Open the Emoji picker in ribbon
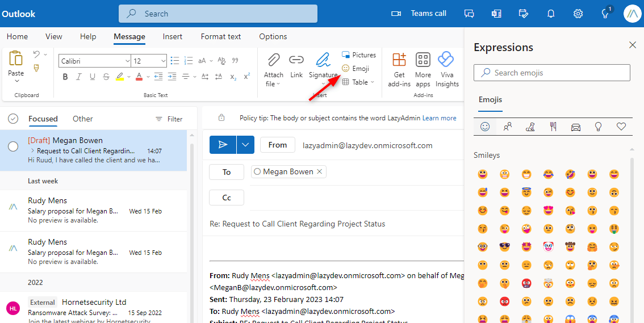The image size is (644, 323). pyautogui.click(x=356, y=69)
